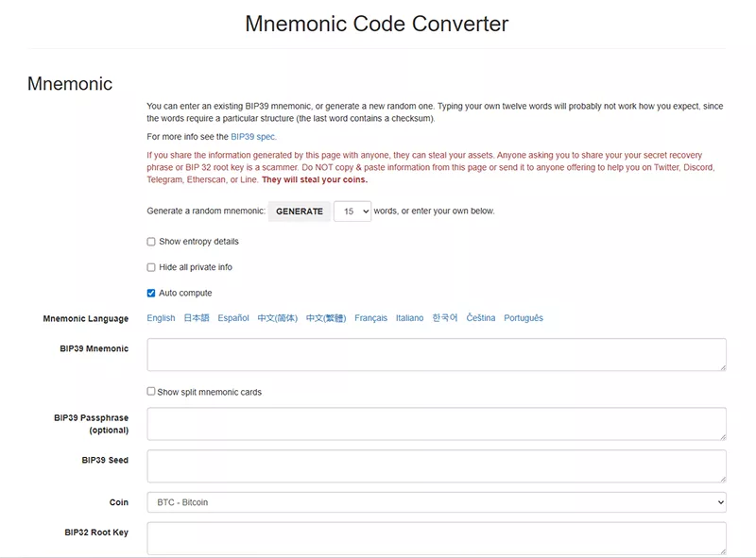Switch mnemonic language to 日本語
This screenshot has width=756, height=558.
(197, 318)
